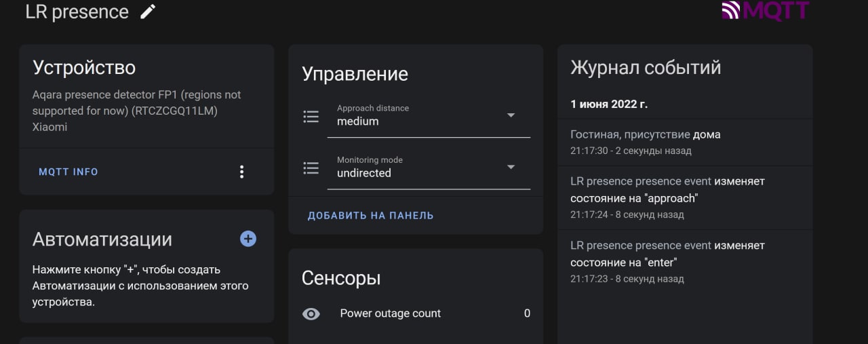
Task: Edit the LR presence device name with pencil icon
Action: (x=148, y=12)
